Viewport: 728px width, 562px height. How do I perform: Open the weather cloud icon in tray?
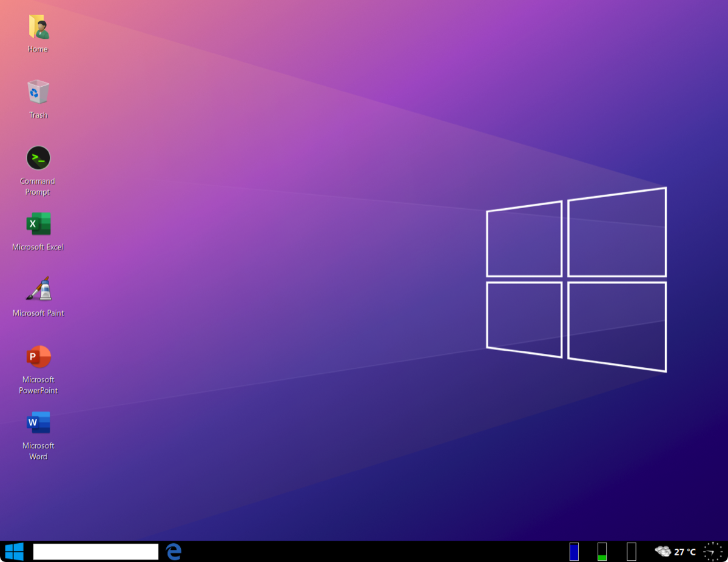click(x=663, y=551)
